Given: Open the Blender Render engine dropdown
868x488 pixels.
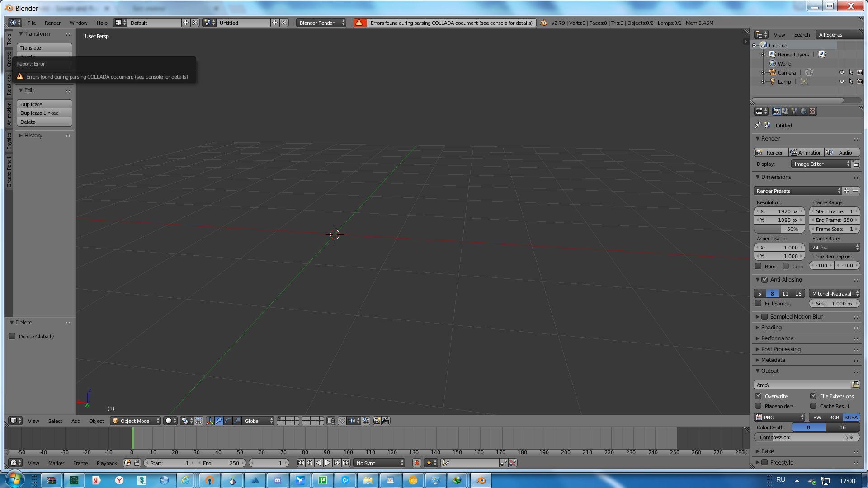Looking at the screenshot, I should [321, 23].
